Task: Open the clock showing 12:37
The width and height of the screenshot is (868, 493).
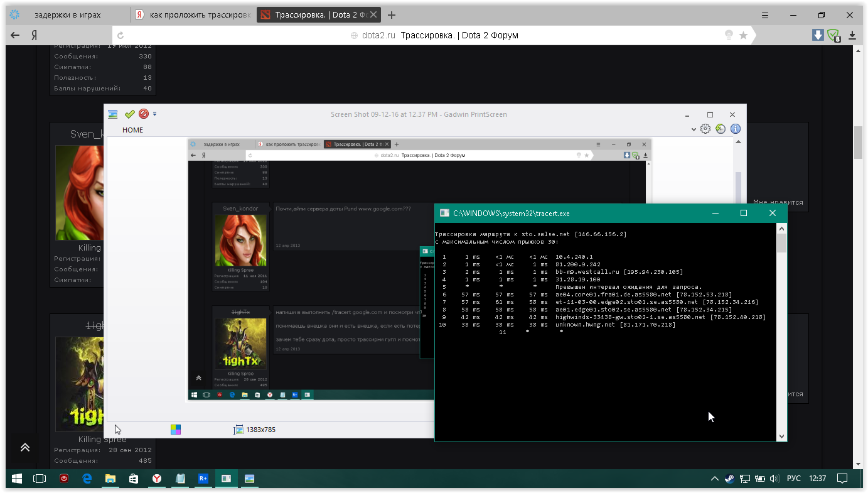Action: pyautogui.click(x=818, y=479)
